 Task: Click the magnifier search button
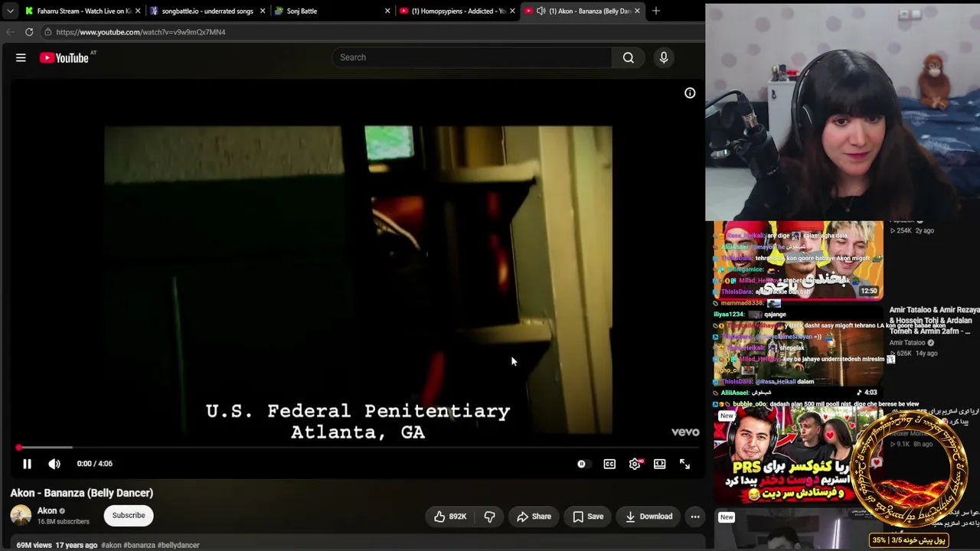point(629,57)
